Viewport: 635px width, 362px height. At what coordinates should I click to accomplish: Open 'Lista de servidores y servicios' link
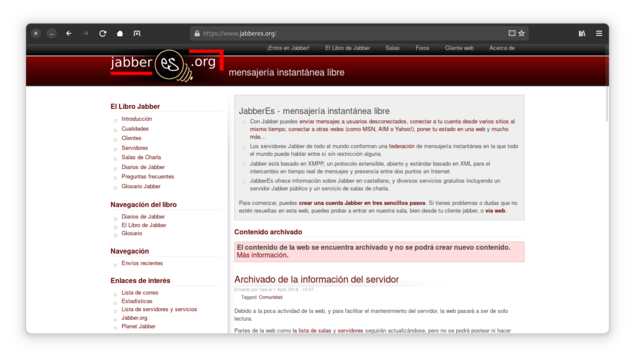click(159, 309)
